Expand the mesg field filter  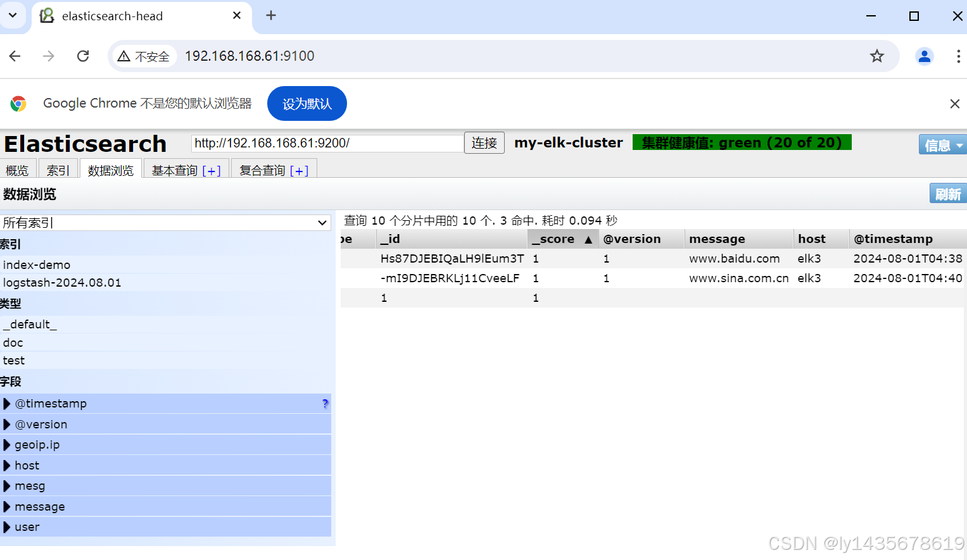(7, 486)
